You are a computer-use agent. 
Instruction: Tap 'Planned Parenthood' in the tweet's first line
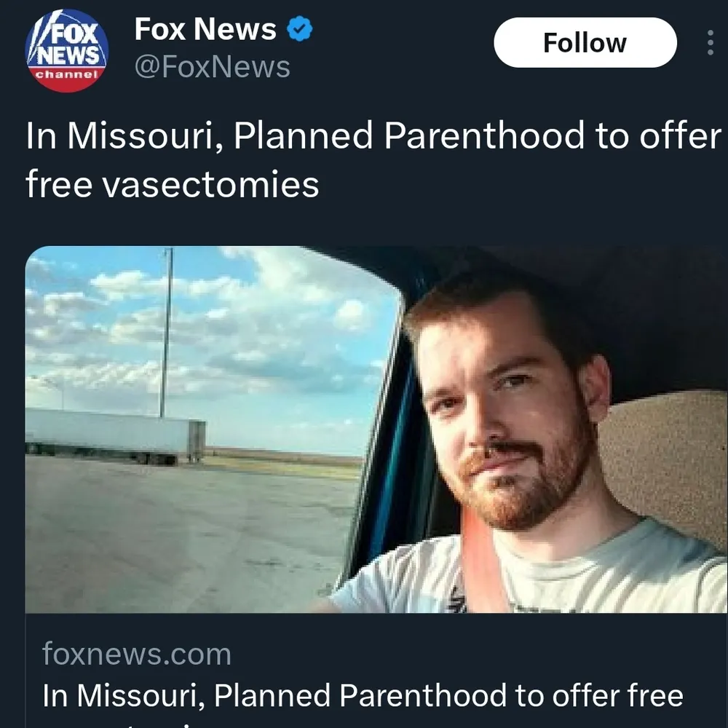pyautogui.click(x=408, y=135)
